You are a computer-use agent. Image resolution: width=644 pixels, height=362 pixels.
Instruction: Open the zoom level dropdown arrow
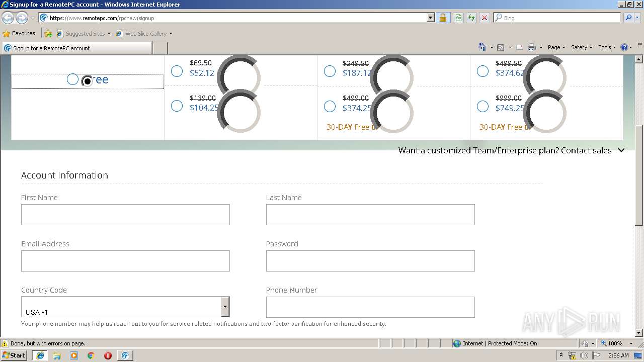pos(631,343)
